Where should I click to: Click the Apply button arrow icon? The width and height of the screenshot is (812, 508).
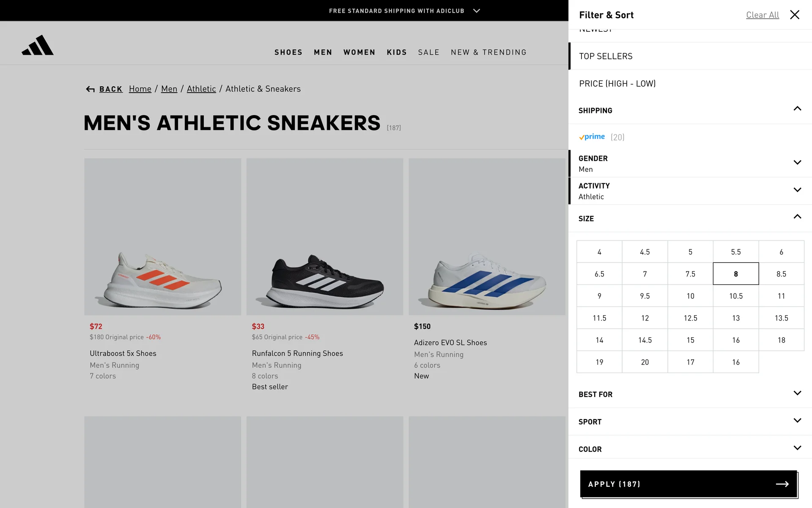782,484
